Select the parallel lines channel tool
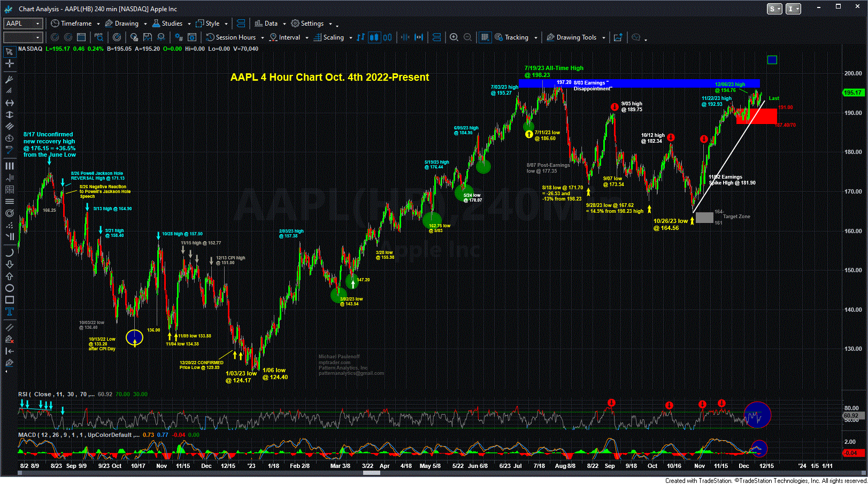 (x=9, y=126)
